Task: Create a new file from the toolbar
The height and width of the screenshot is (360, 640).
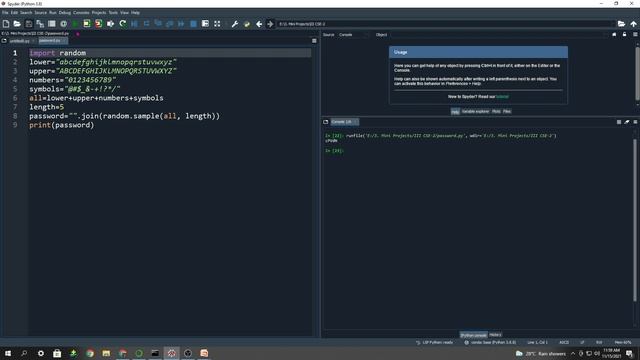Action: 6,24
